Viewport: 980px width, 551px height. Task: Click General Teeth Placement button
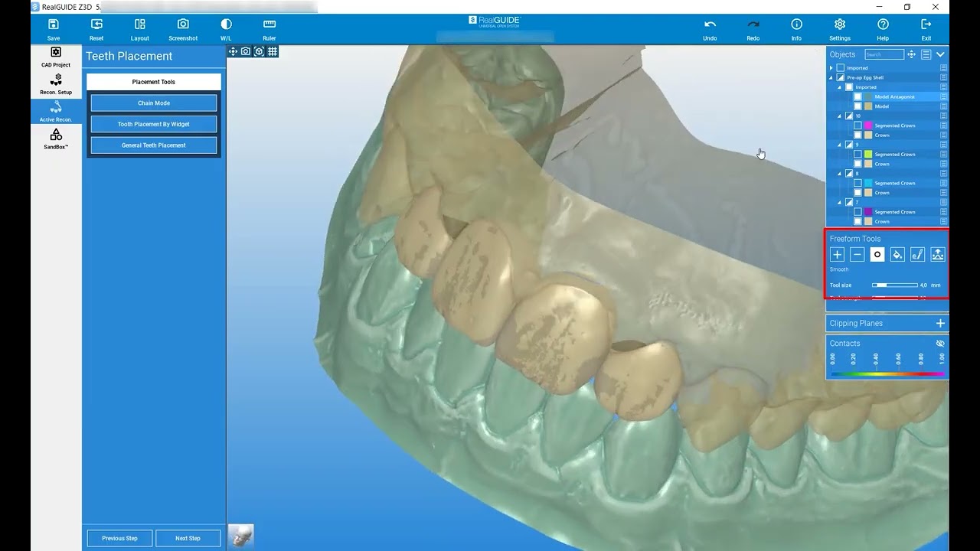pos(154,145)
